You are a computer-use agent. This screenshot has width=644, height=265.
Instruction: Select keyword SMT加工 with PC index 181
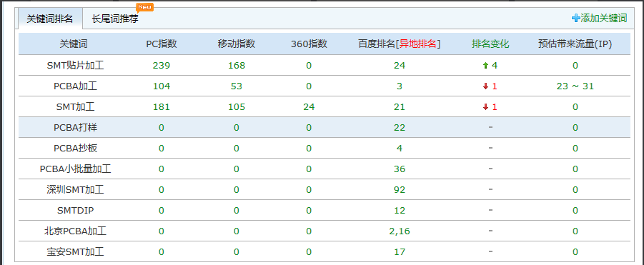[75, 107]
